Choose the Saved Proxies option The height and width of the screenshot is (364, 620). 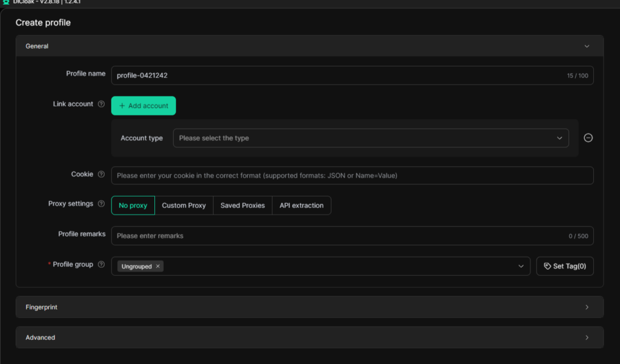pos(242,206)
